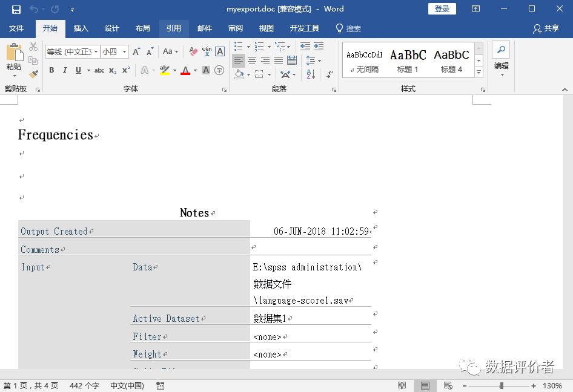Toggle italic formatting
Image resolution: width=573 pixels, height=392 pixels.
click(65, 70)
